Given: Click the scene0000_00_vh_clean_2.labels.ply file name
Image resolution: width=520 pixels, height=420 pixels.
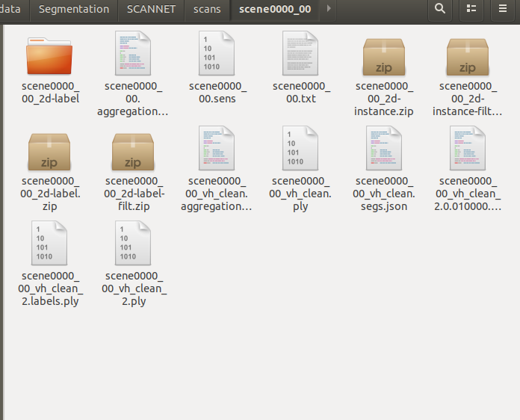Looking at the screenshot, I should tap(50, 288).
